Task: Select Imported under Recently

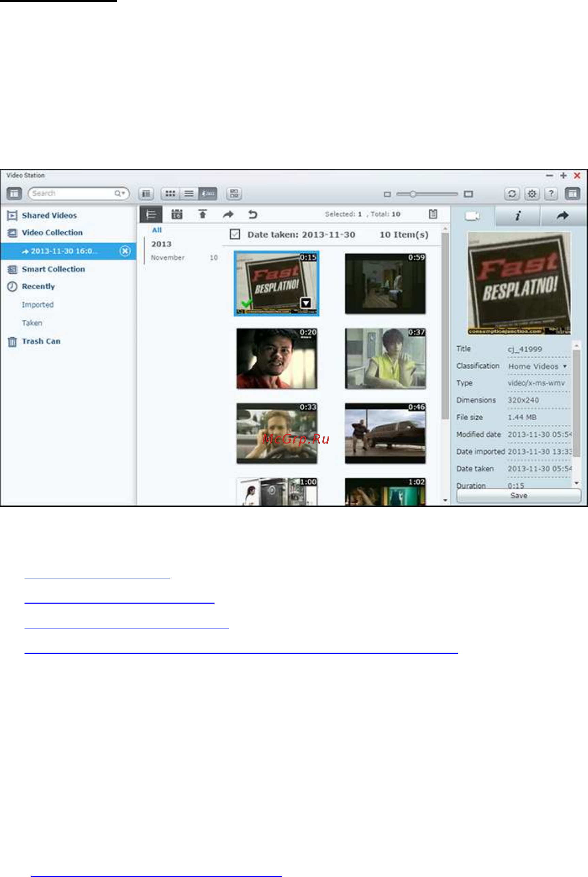Action: click(37, 304)
